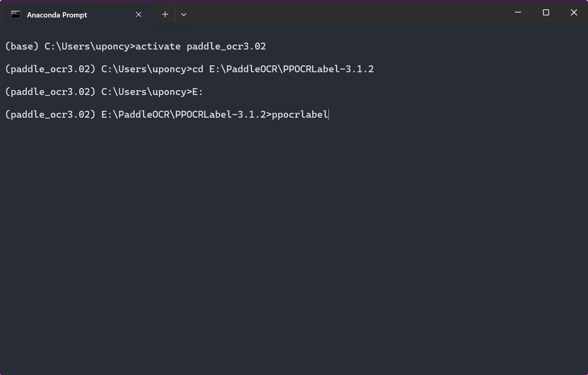Click "C:\Users\uponcy" path on the first line
This screenshot has height=375, width=588.
pos(87,47)
